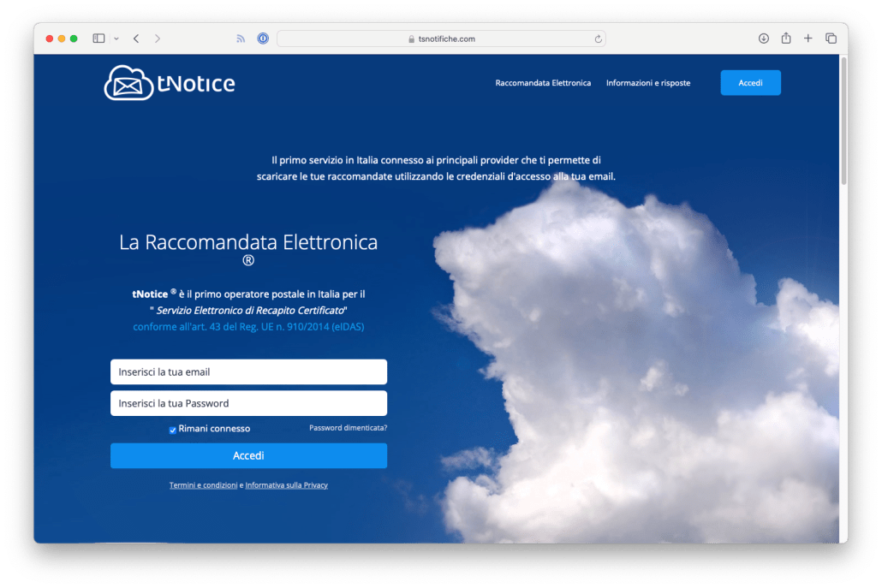The height and width of the screenshot is (588, 882).
Task: Open Informazioni e risposte menu item
Action: tap(648, 83)
